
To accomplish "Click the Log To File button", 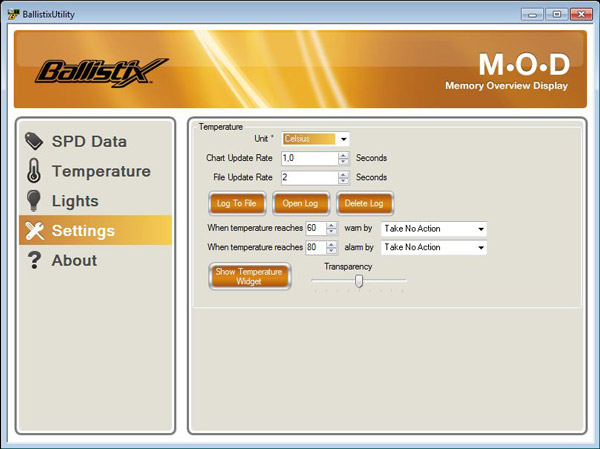I will pos(237,203).
